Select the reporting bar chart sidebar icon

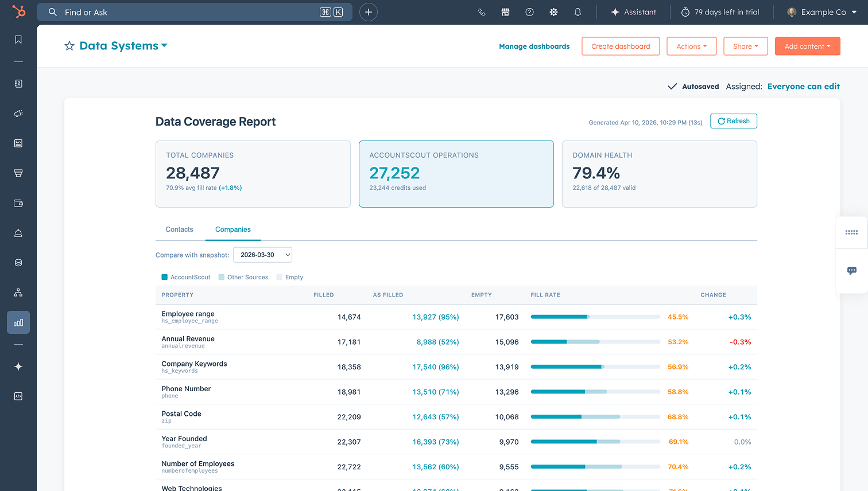tap(18, 322)
